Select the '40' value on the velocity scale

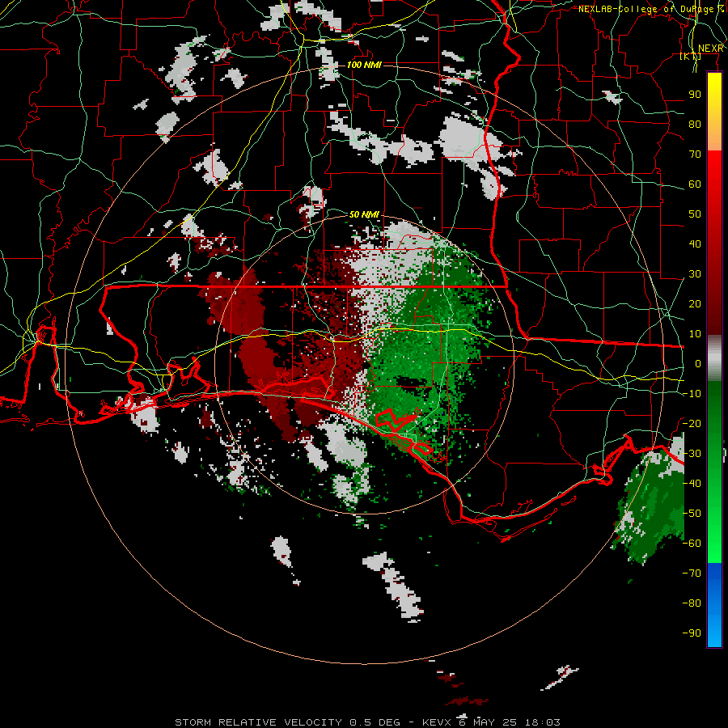coord(695,244)
